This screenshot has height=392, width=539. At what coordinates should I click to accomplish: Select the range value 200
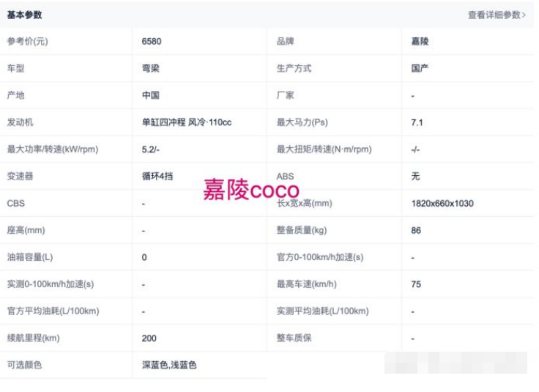[x=149, y=339]
